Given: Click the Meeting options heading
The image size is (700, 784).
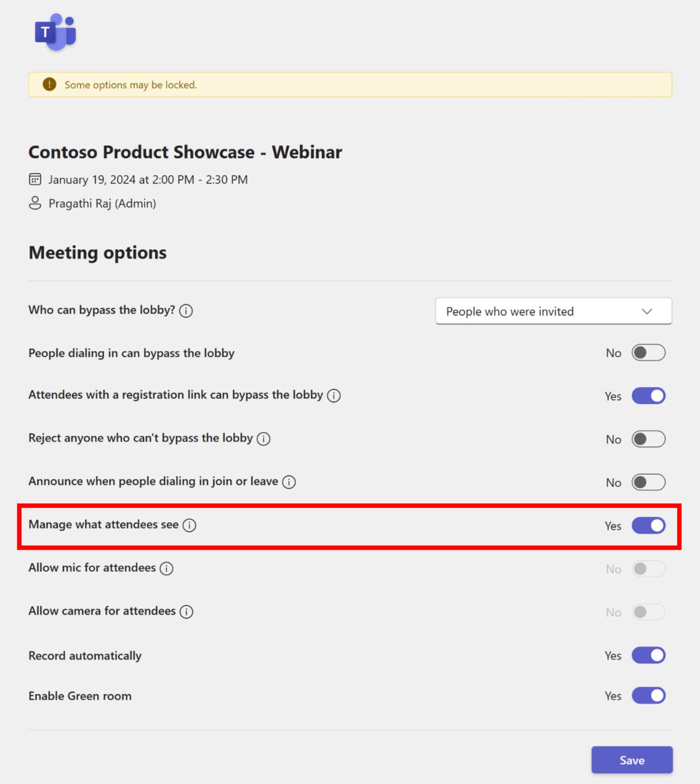Looking at the screenshot, I should click(x=97, y=253).
